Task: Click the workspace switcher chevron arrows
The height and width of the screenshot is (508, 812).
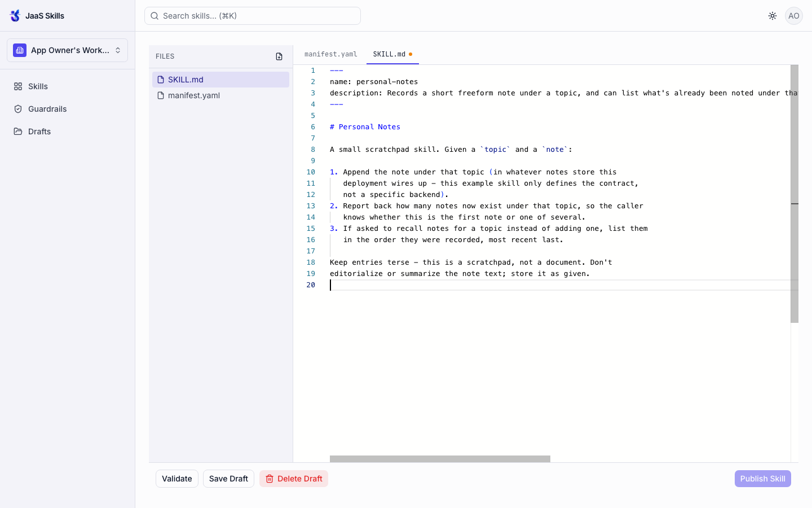Action: 118,50
